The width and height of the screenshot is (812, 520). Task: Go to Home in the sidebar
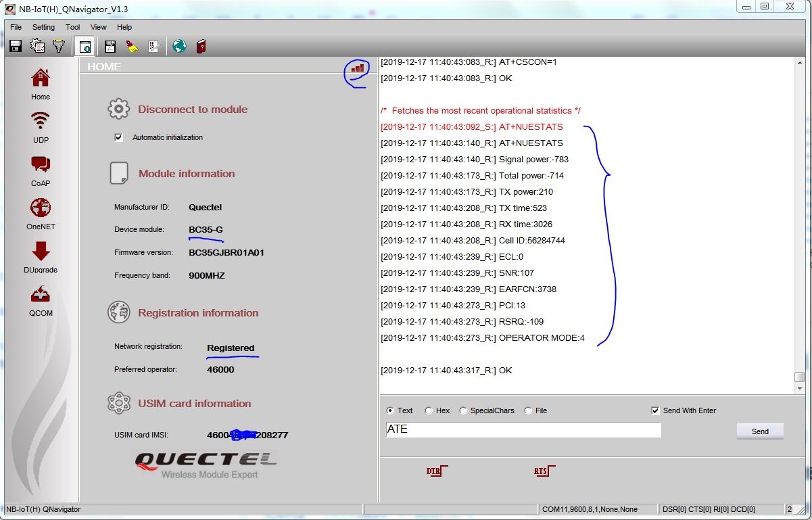click(x=41, y=85)
